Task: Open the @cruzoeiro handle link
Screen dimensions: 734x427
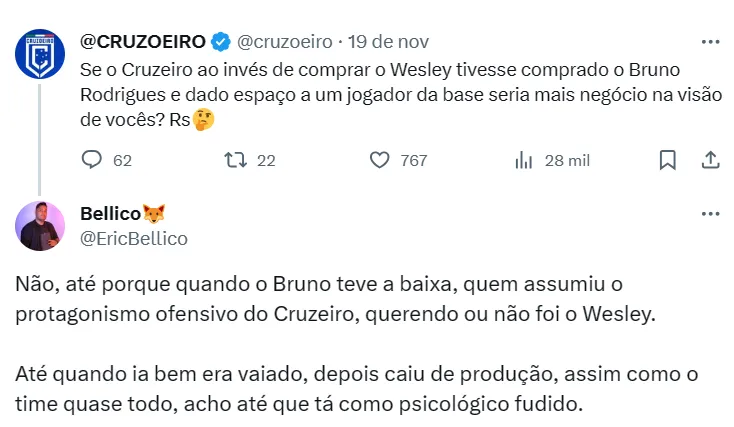Action: 285,42
